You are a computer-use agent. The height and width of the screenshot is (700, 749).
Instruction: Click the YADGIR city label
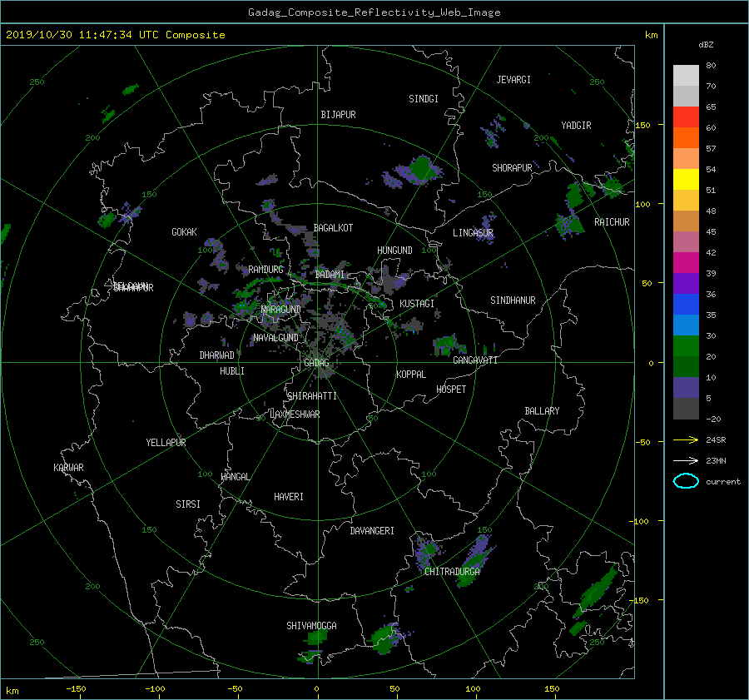coord(576,126)
